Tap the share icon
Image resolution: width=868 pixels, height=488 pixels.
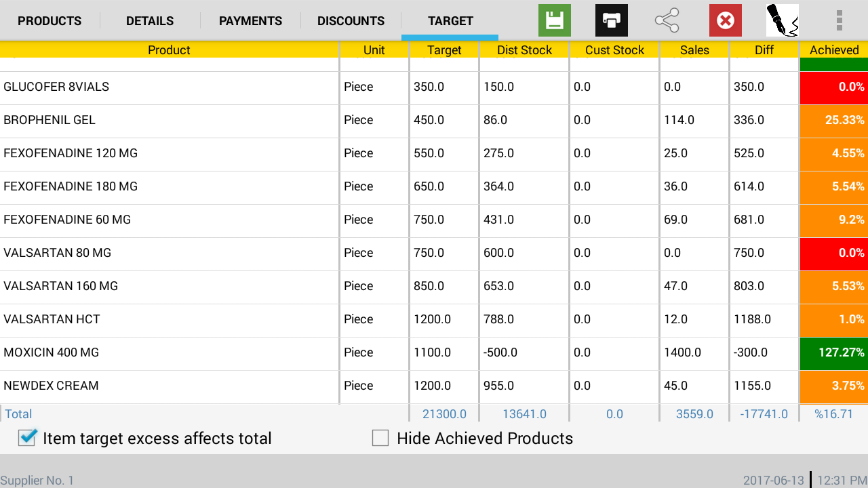(x=667, y=20)
